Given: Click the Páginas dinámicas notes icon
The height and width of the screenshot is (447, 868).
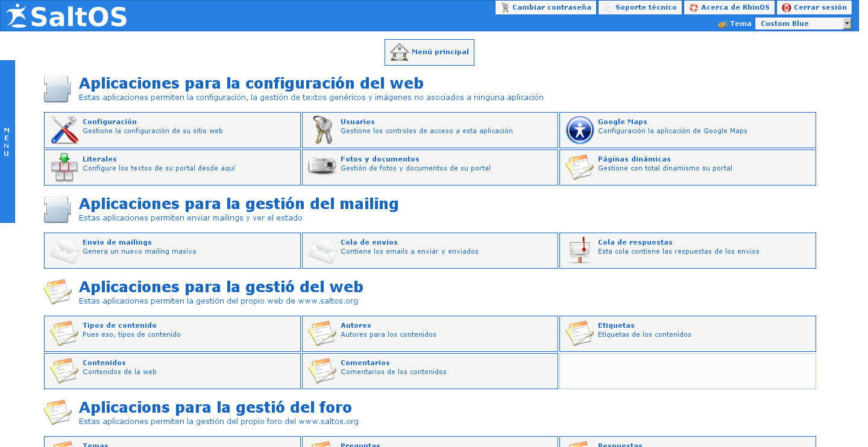Looking at the screenshot, I should [x=579, y=167].
